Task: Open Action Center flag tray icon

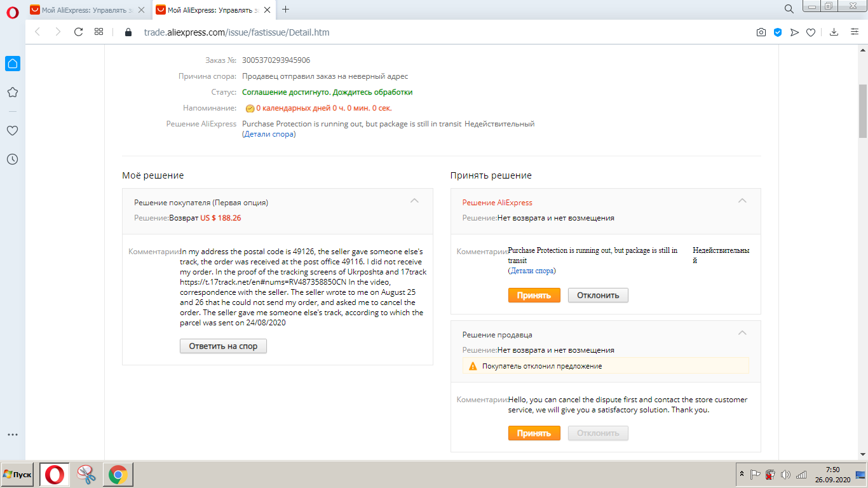Action: (x=755, y=475)
